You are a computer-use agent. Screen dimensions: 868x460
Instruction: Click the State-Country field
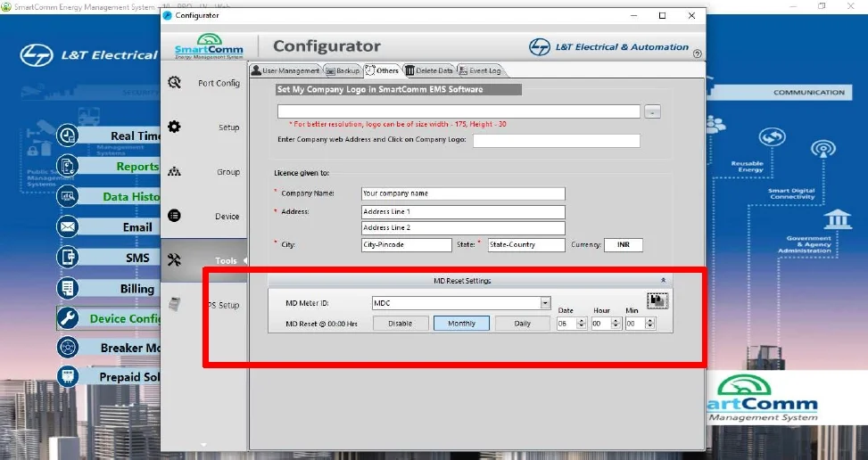click(x=526, y=245)
